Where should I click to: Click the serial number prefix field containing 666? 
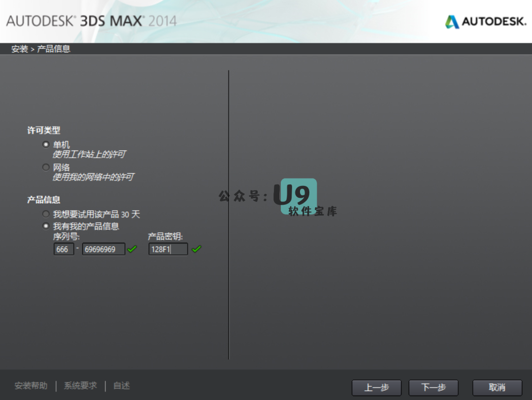click(x=64, y=249)
